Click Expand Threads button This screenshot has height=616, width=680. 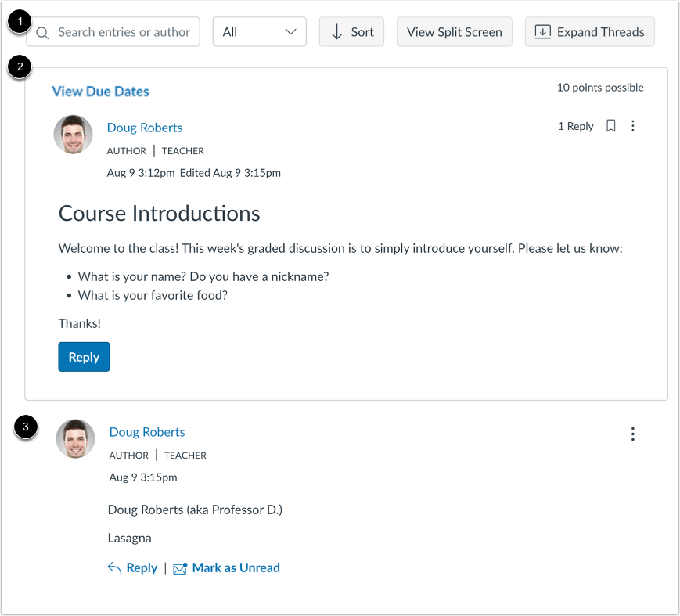tap(589, 32)
